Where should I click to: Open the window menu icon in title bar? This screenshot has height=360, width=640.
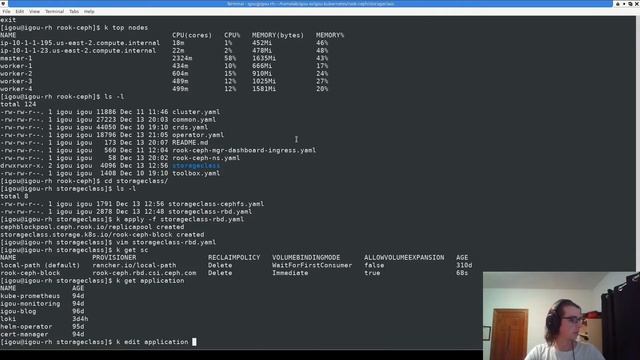(4, 4)
